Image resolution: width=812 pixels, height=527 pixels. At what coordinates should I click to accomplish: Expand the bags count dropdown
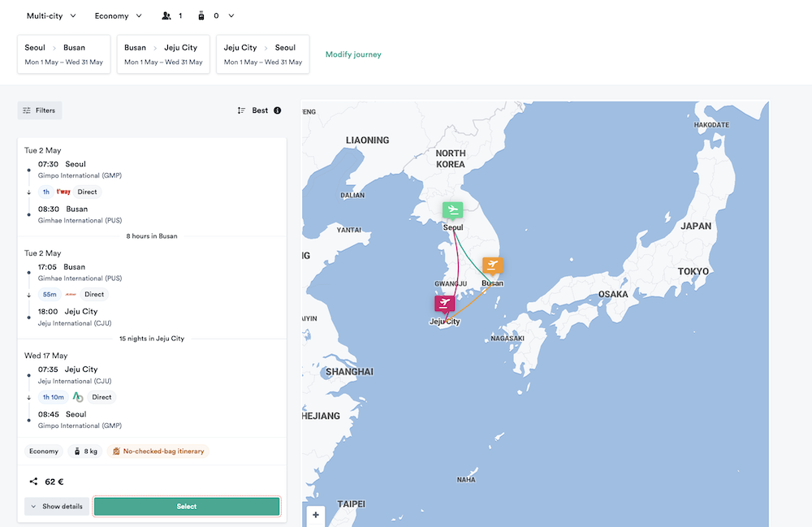coord(231,16)
